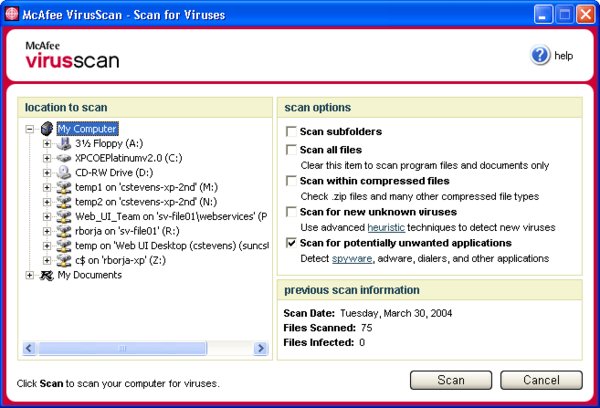Viewport: 600px width, 408px height.
Task: Click the blue help question mark icon
Action: [x=541, y=55]
